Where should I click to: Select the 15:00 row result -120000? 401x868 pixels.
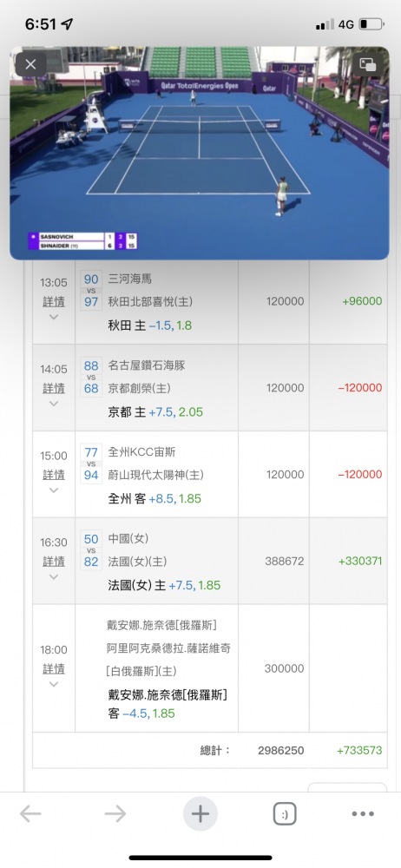360,475
